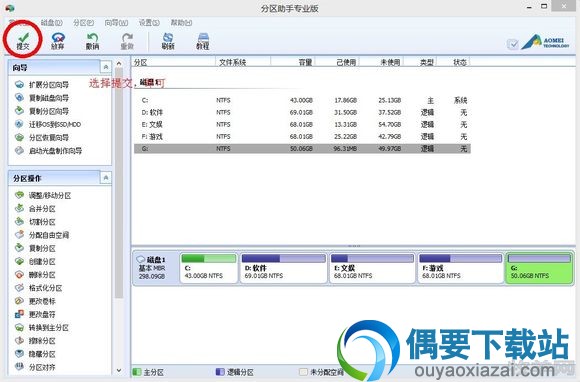Open 启动光盘制作向导 wizard
The image size is (580, 382).
click(x=48, y=151)
